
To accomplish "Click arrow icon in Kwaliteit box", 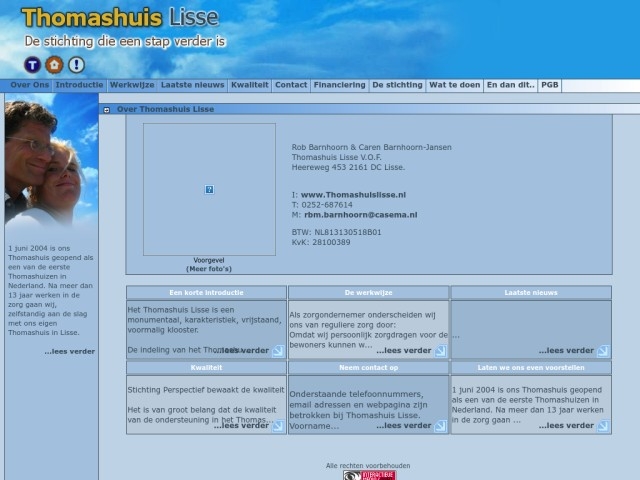I will click(x=278, y=426).
